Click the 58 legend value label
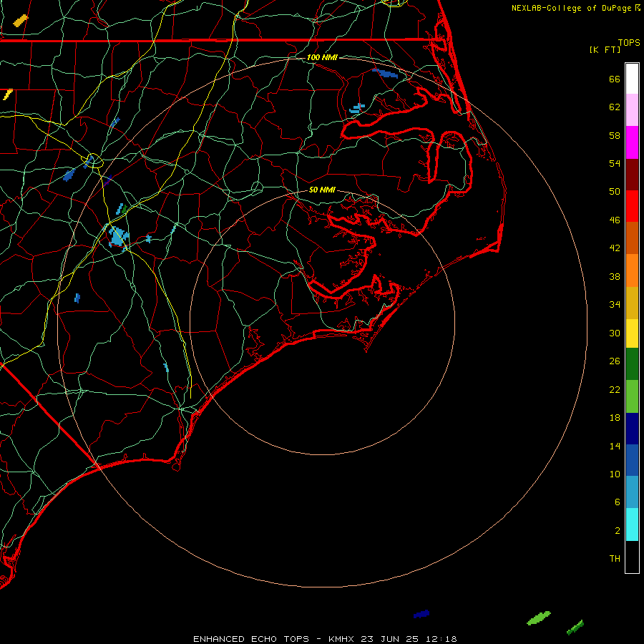 coord(615,135)
